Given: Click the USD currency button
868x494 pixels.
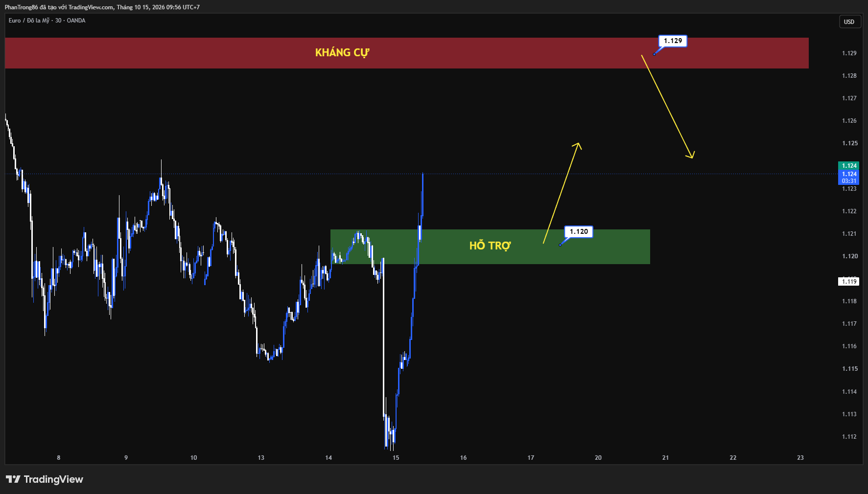Looking at the screenshot, I should (x=849, y=22).
